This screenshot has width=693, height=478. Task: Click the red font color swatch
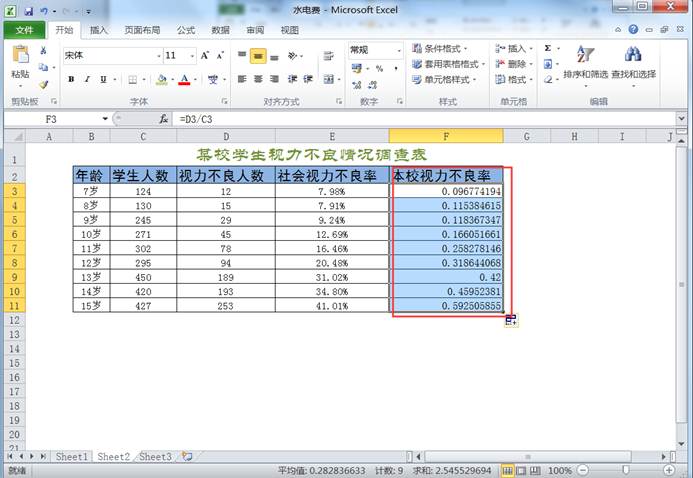pos(184,79)
